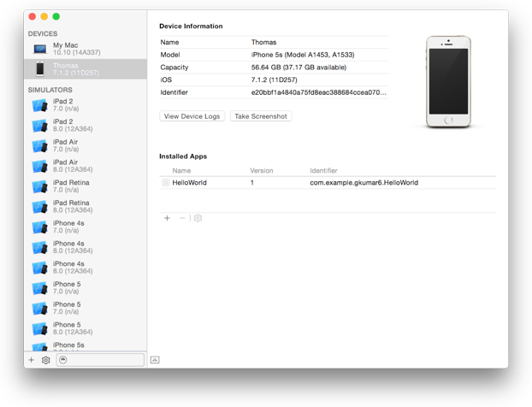
Task: Click the Installed Apps heading
Action: (183, 156)
